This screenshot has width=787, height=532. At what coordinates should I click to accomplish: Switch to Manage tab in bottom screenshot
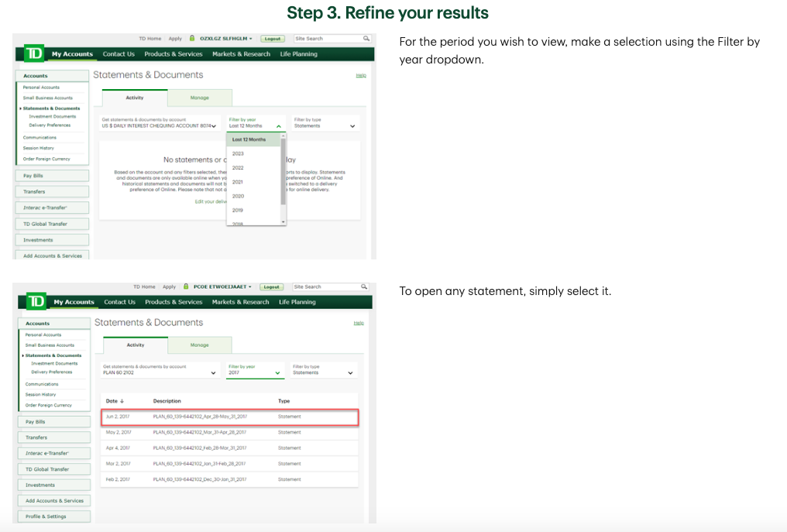[200, 345]
